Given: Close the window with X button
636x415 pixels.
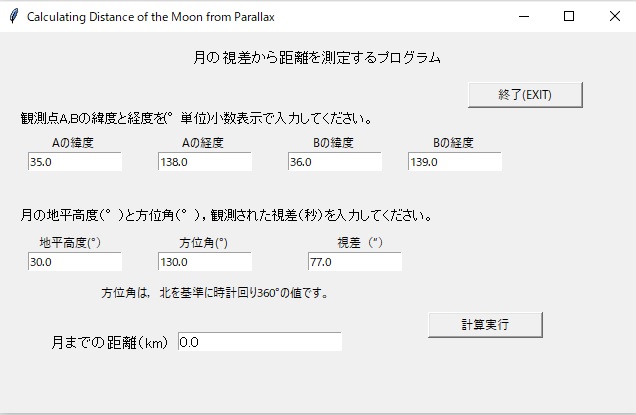Looking at the screenshot, I should [x=614, y=16].
